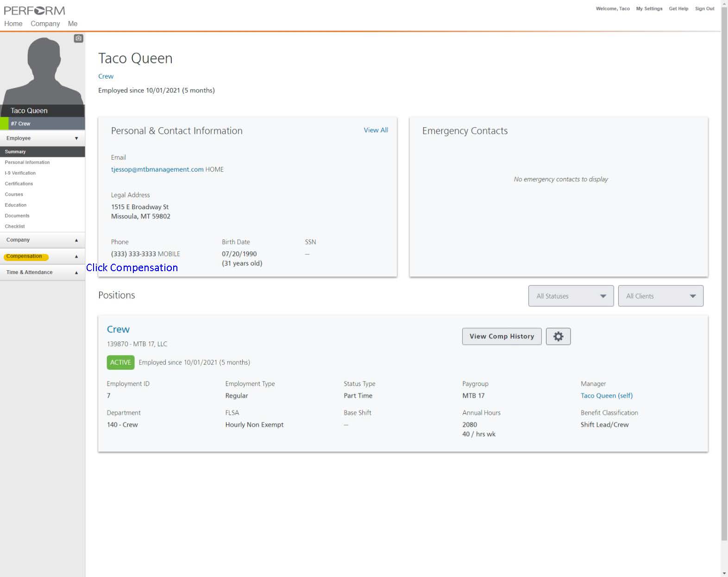
Task: Go to the Home menu item
Action: click(x=13, y=24)
